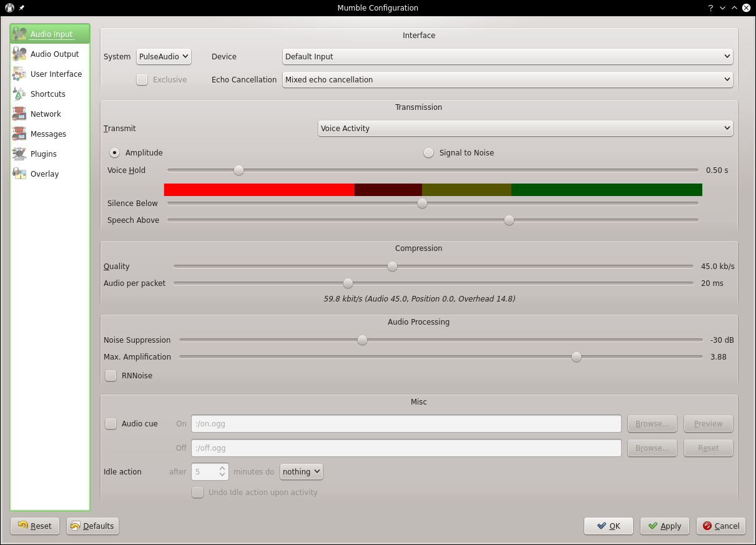Click the Speech Above slider handle
This screenshot has height=545, width=756.
pos(509,220)
